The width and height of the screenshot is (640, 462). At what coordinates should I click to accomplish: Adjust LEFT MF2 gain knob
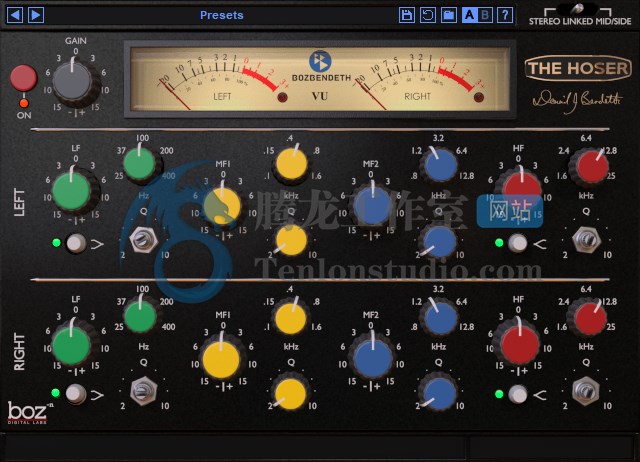[x=372, y=206]
